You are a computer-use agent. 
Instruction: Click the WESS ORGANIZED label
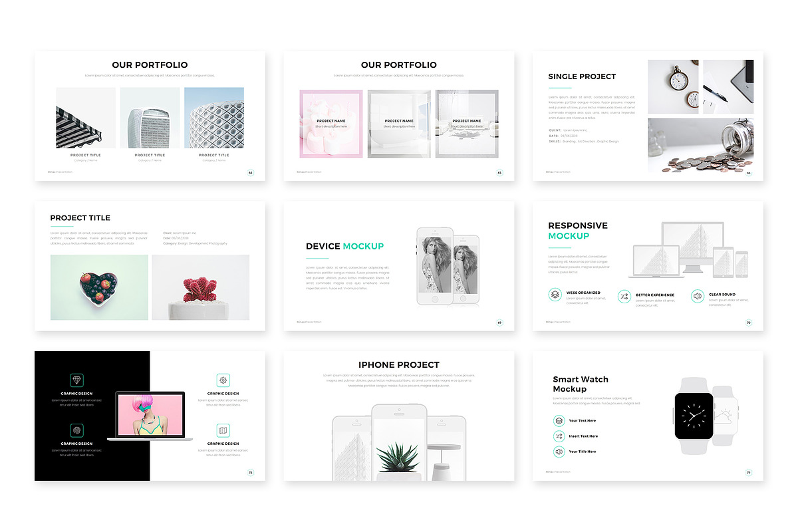[x=583, y=293]
